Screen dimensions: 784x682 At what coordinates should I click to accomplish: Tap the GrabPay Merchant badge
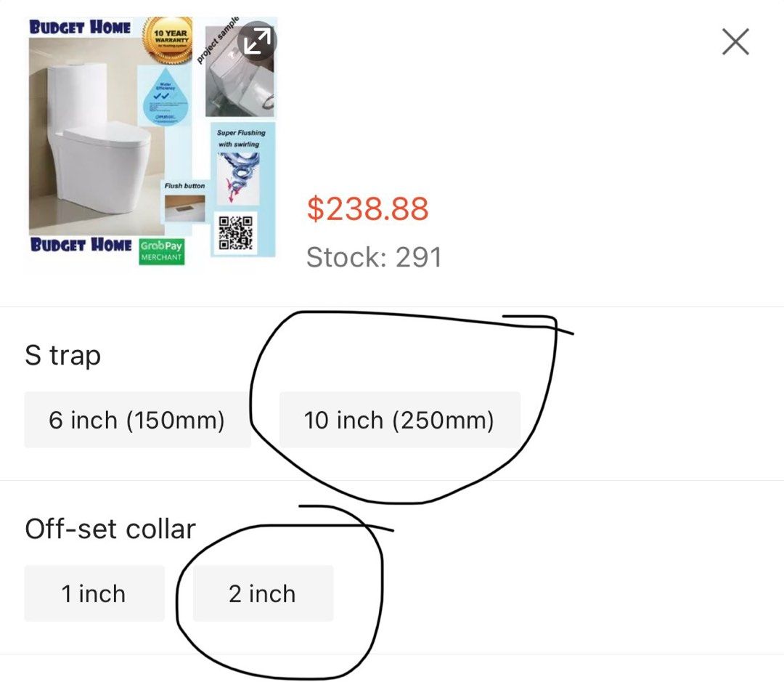point(161,251)
